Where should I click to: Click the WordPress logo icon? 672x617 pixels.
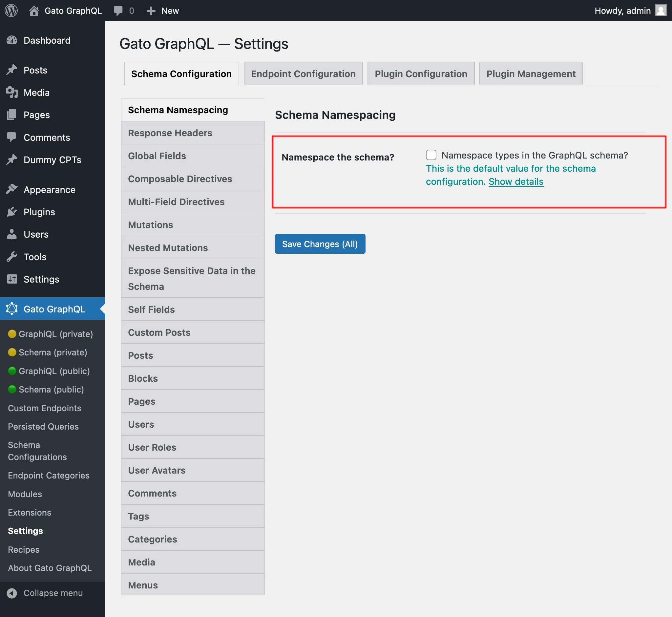pos(11,11)
